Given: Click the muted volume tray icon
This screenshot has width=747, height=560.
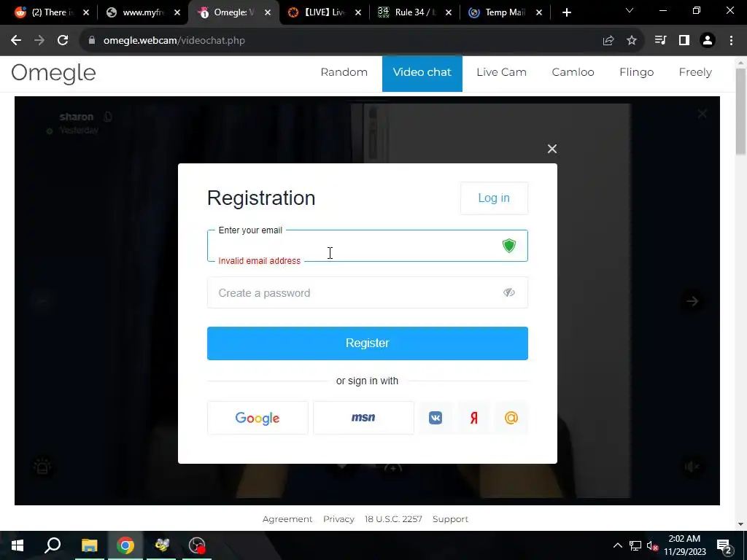Looking at the screenshot, I should click(653, 545).
